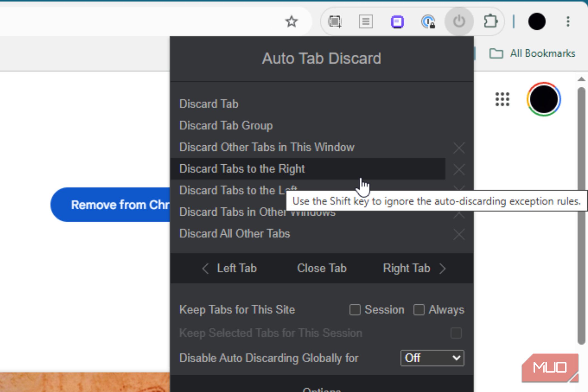This screenshot has height=392, width=588.
Task: Click the screenshot capture extension icon
Action: (x=335, y=22)
